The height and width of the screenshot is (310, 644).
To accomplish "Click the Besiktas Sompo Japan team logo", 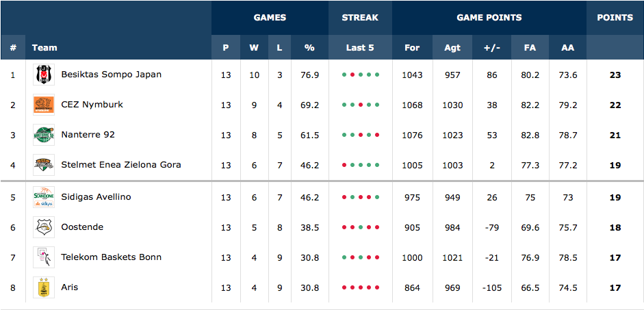I will [x=44, y=75].
